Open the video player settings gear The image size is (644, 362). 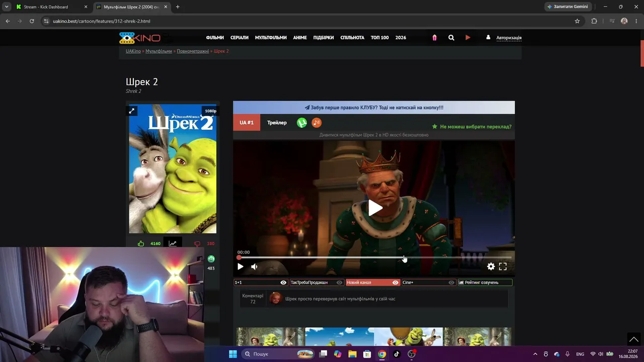[491, 266]
